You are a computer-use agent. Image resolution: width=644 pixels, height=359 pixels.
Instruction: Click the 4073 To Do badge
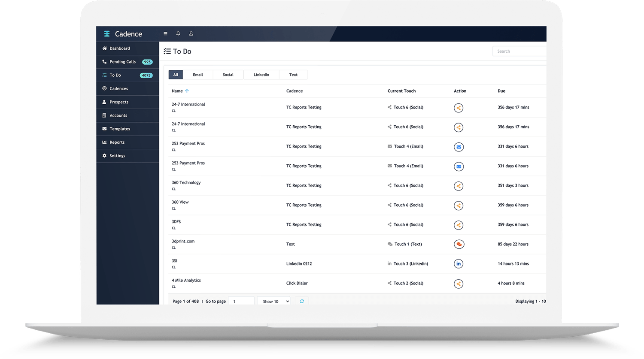[146, 75]
